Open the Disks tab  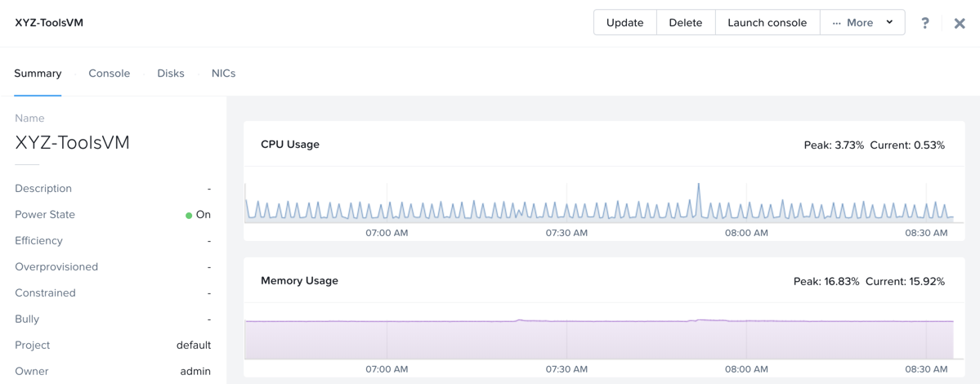171,73
